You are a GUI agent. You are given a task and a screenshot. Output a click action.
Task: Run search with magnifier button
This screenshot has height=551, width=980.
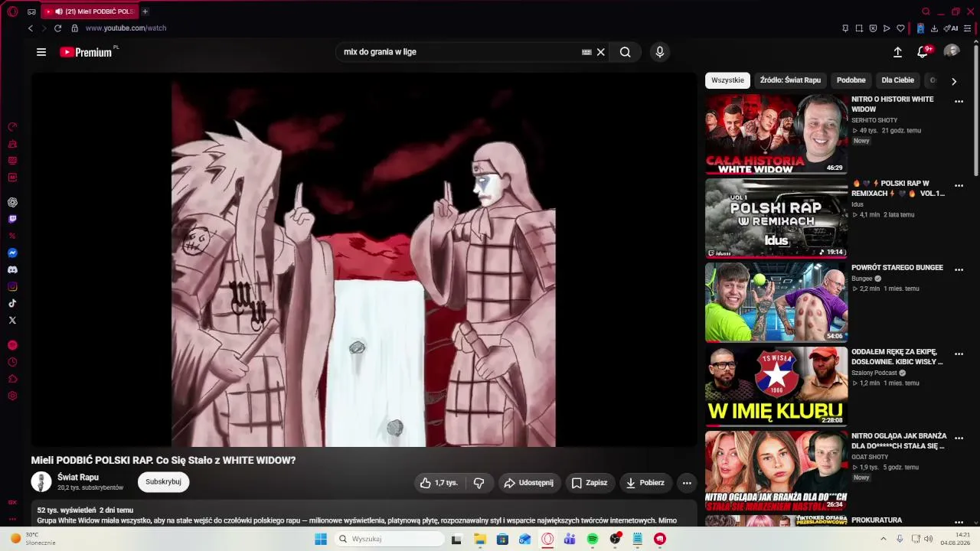(626, 52)
